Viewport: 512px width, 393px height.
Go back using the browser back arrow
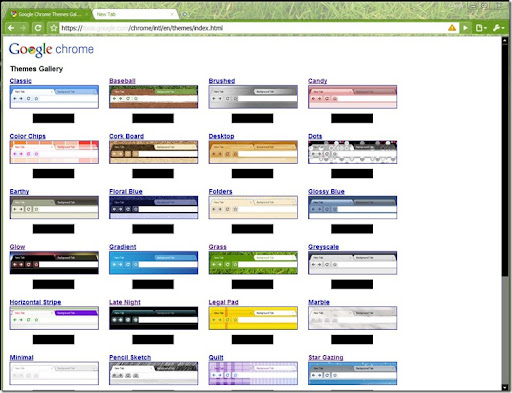(11, 28)
